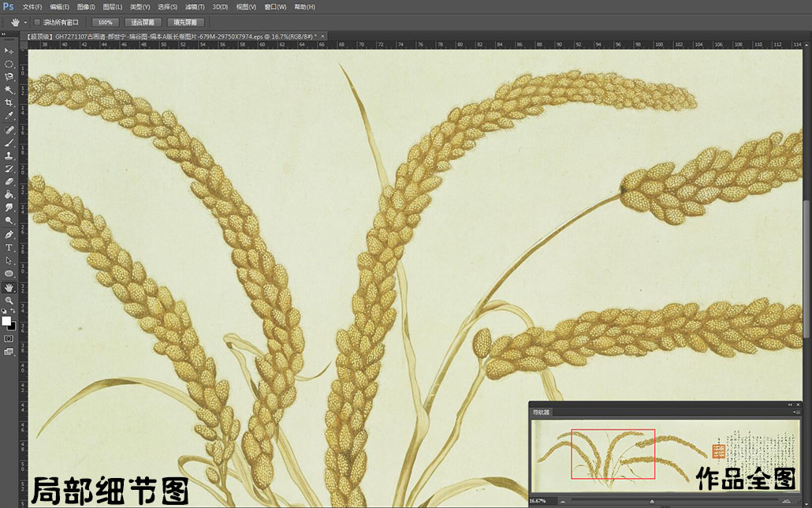Select the Horizontal Type tool
Screen dimensions: 812x508
pyautogui.click(x=9, y=247)
